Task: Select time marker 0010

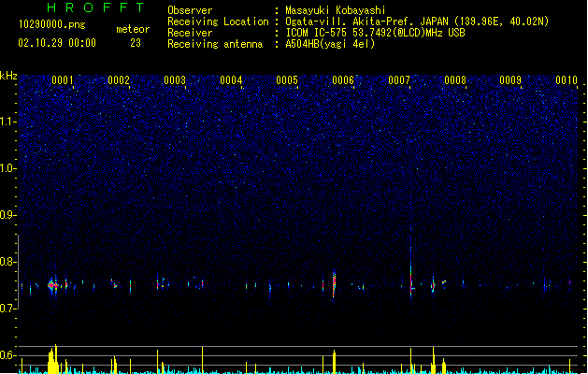Action: [x=566, y=80]
